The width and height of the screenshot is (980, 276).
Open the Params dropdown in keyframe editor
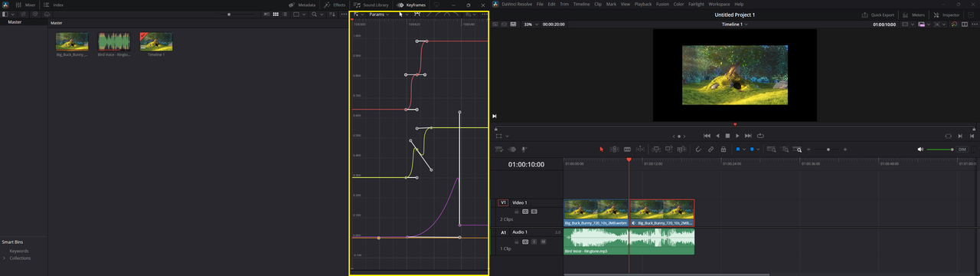[379, 14]
